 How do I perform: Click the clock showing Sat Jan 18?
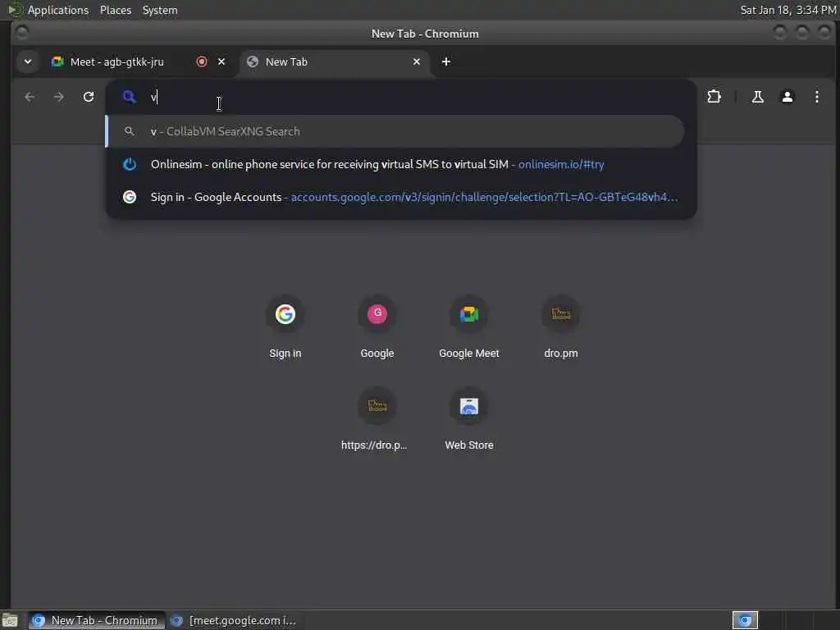(788, 10)
